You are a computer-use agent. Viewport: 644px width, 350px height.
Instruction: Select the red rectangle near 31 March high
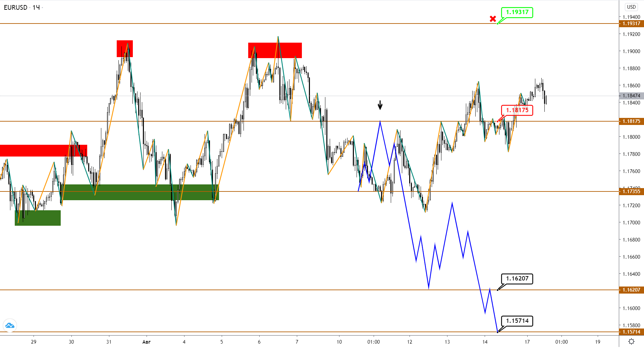[x=125, y=49]
